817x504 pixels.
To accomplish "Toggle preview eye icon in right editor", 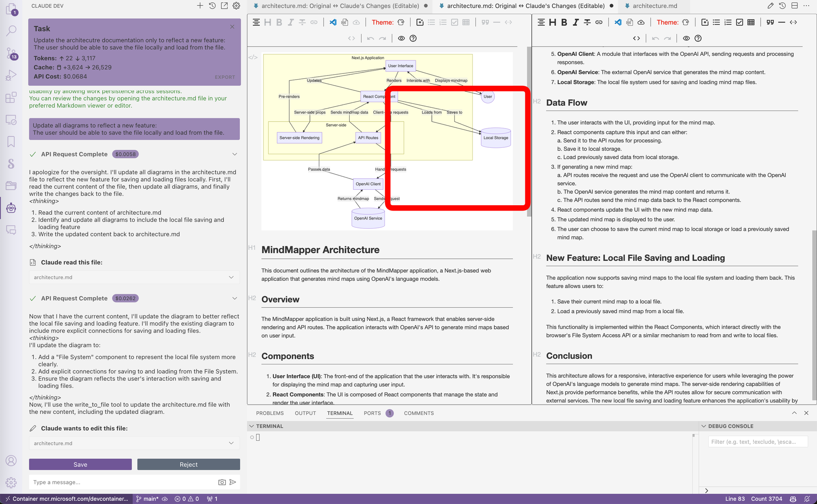I will coord(686,38).
